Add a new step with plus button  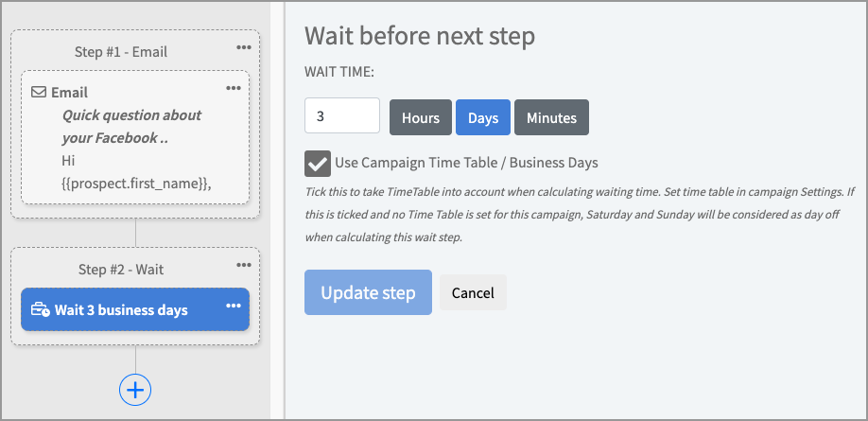[x=135, y=389]
